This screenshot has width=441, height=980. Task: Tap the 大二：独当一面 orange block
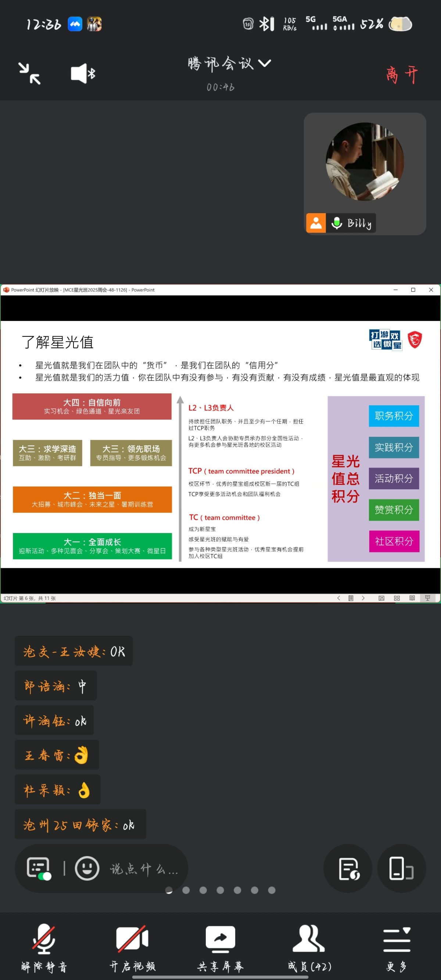(x=93, y=500)
